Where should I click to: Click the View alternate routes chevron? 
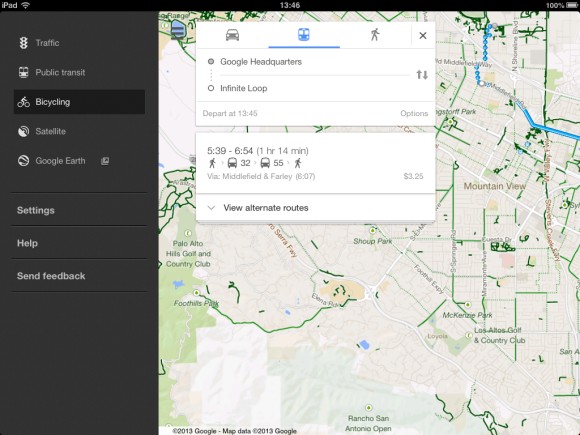211,208
